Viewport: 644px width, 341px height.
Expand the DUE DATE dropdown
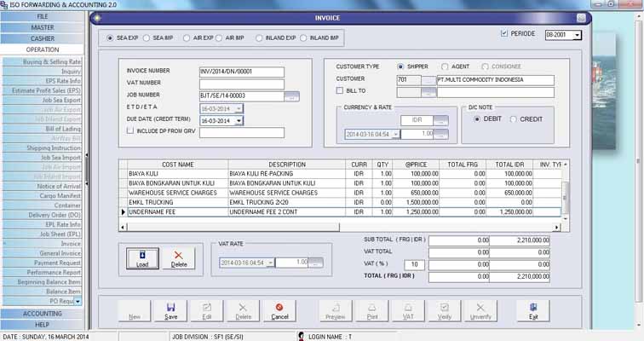click(x=239, y=120)
